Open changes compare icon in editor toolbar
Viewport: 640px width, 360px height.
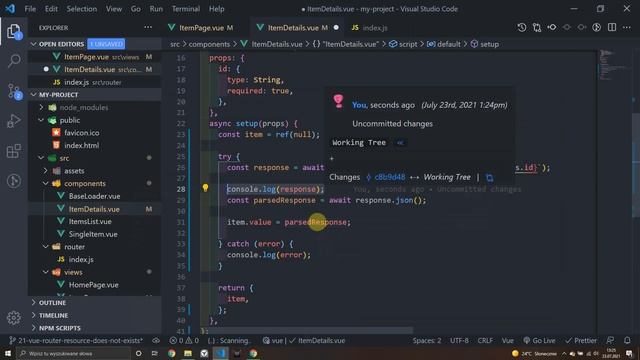pos(537,27)
